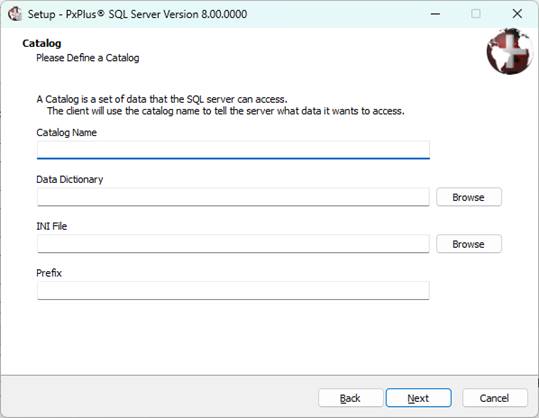Click inside the Prefix field
Viewport: 539px width, 418px height.
pos(233,290)
